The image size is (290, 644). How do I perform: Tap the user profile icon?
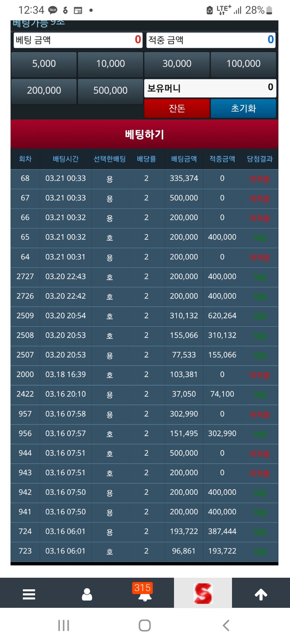tap(87, 594)
